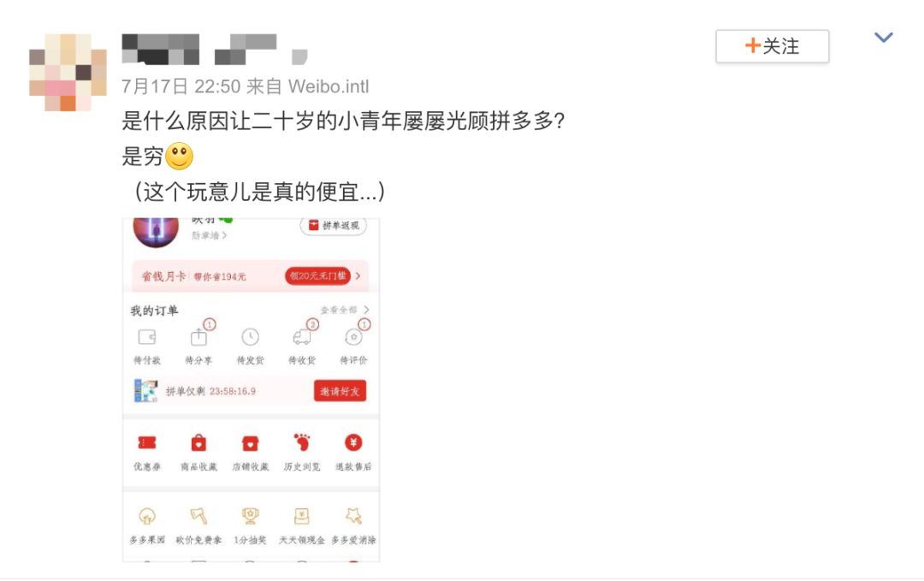
Task: Open the 店铺收藏 shop favorites icon
Action: point(250,442)
